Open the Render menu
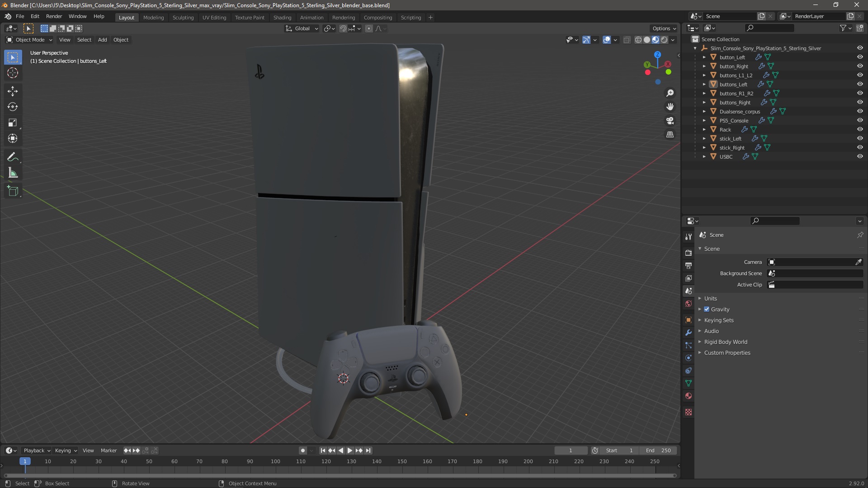This screenshot has width=868, height=488. pos(54,16)
